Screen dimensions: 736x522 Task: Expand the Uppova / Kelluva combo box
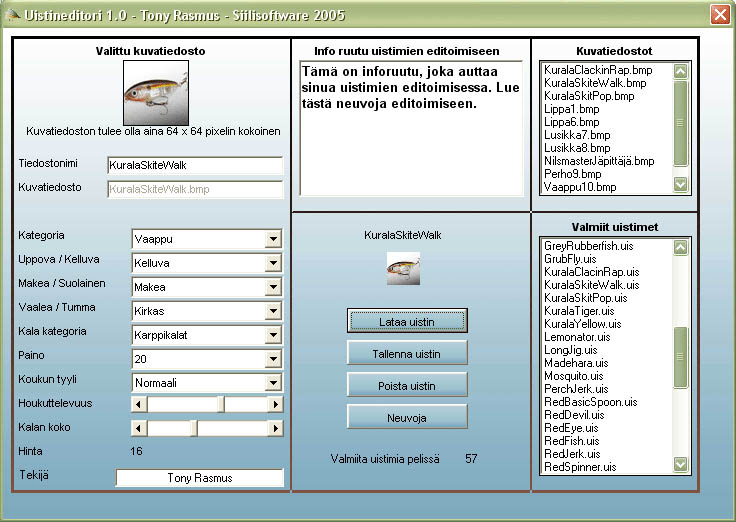(273, 263)
